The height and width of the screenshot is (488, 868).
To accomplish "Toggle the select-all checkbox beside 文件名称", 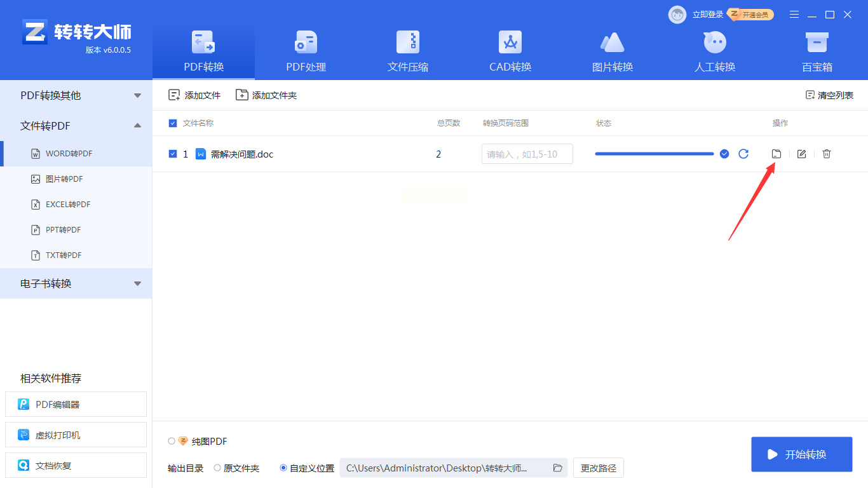I will coord(173,123).
